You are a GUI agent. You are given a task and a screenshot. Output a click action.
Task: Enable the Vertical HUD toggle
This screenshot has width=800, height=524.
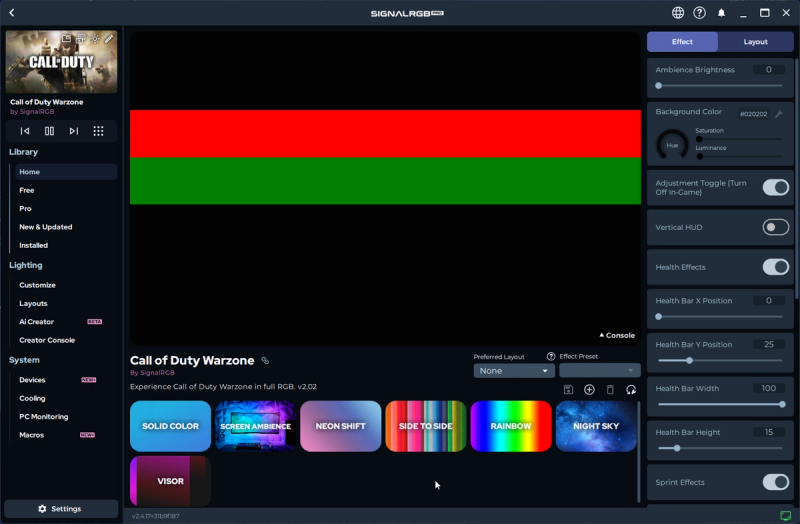tap(775, 227)
